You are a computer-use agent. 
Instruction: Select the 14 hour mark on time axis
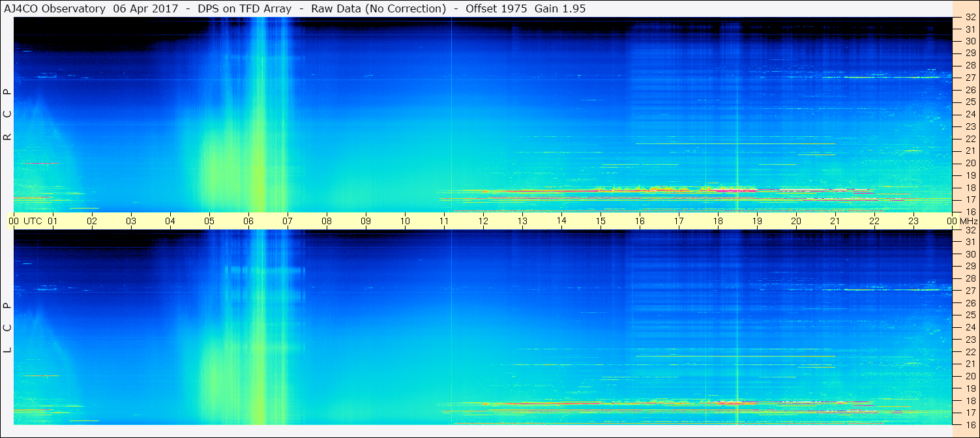coord(561,221)
